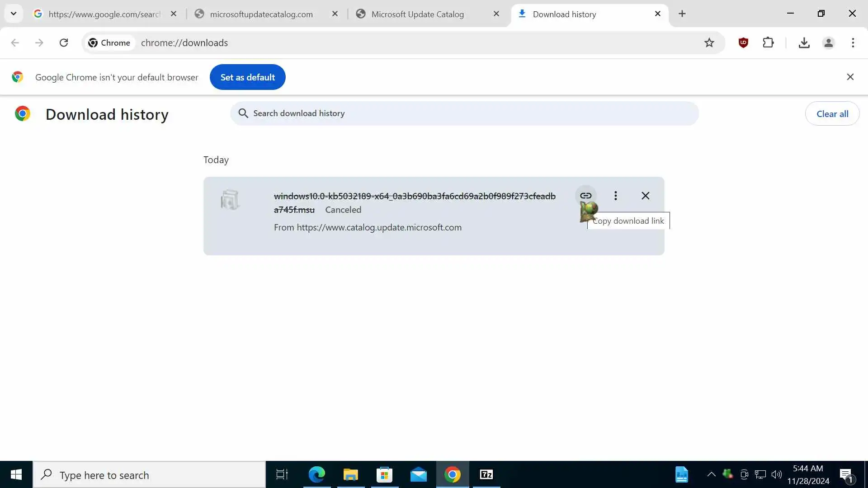This screenshot has width=868, height=488.
Task: Expand the tab search dropdown arrow
Action: (14, 14)
